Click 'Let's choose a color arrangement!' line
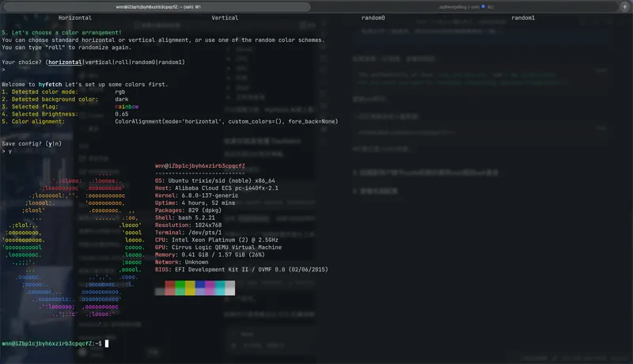This screenshot has height=364, width=633. point(62,32)
